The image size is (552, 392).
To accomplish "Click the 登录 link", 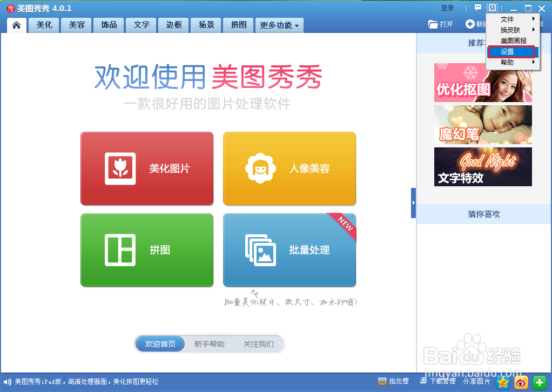I will pos(447,8).
